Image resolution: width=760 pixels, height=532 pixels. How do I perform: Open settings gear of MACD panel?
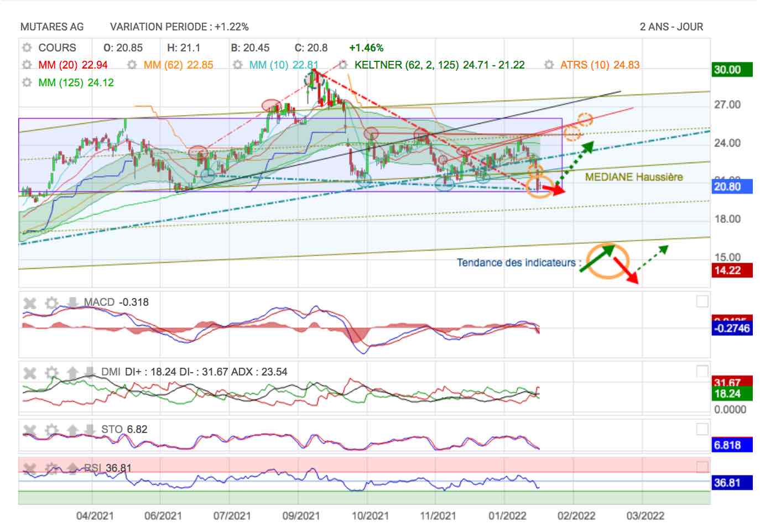pyautogui.click(x=51, y=302)
